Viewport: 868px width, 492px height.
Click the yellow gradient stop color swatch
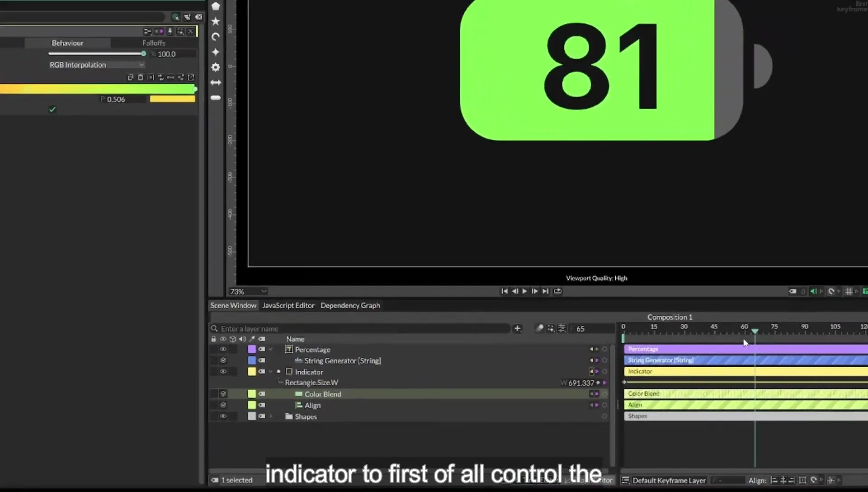coord(173,99)
